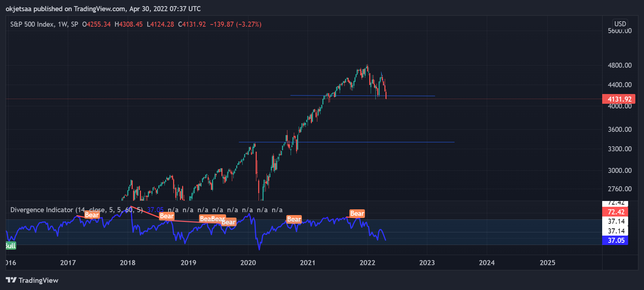Select the Bear label near 2021
Viewport: 644px width, 290px height.
point(294,219)
